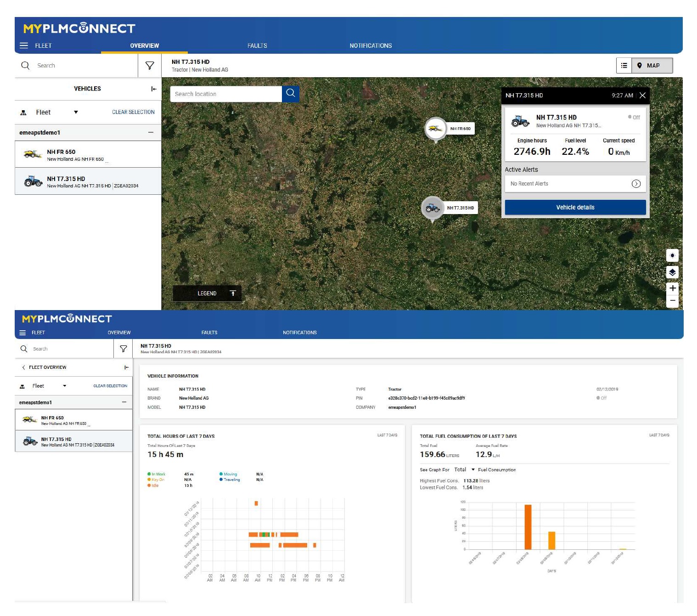The image size is (697, 616).
Task: Open hamburger menu in lower MyPLMConnect header
Action: point(22,333)
